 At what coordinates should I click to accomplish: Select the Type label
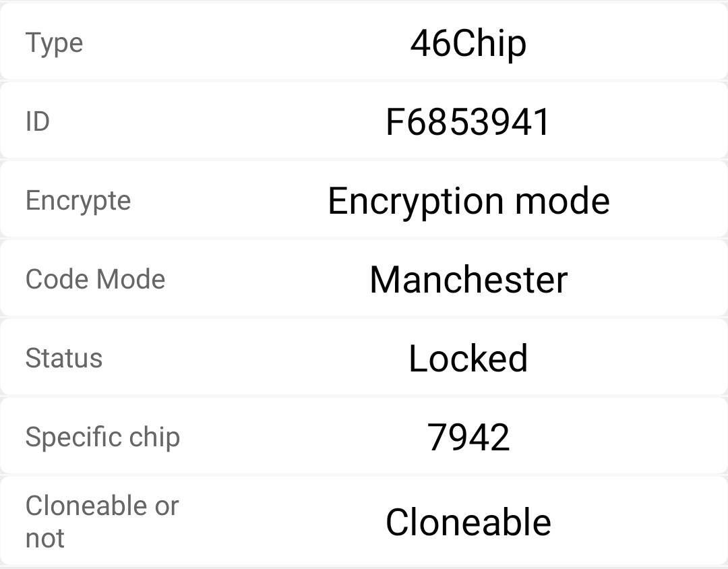pyautogui.click(x=55, y=44)
